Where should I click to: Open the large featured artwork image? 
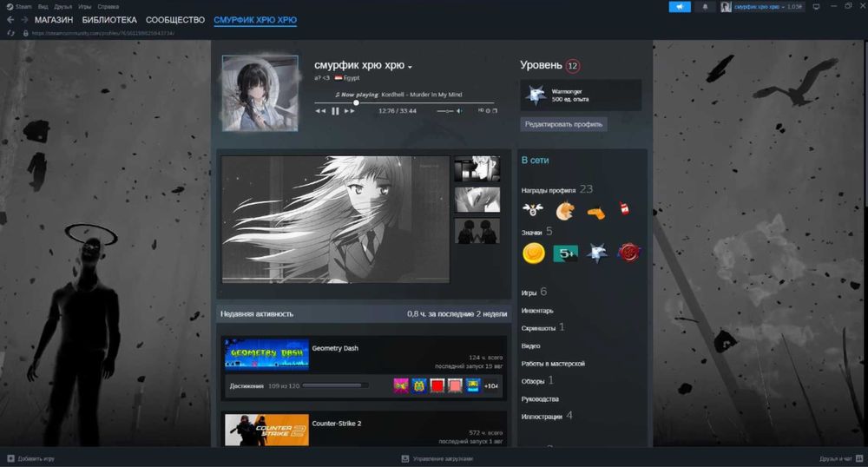pos(335,219)
